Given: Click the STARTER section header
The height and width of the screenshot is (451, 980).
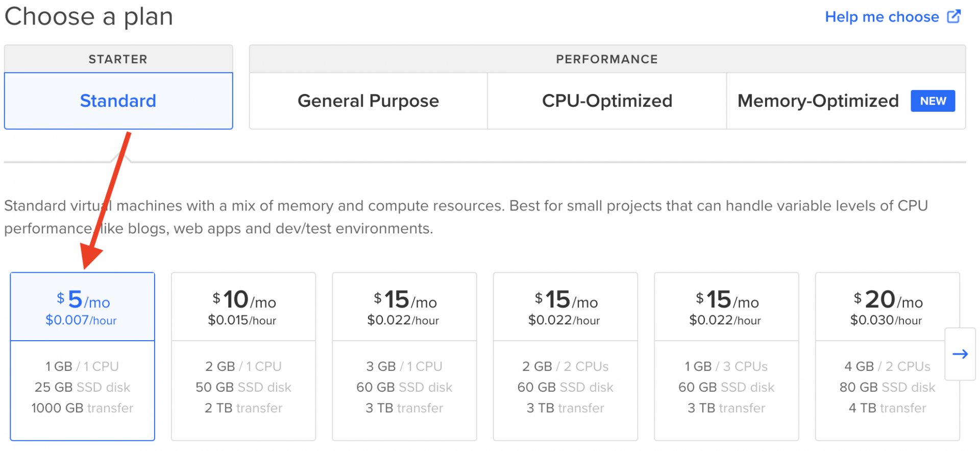Looking at the screenshot, I should [118, 59].
